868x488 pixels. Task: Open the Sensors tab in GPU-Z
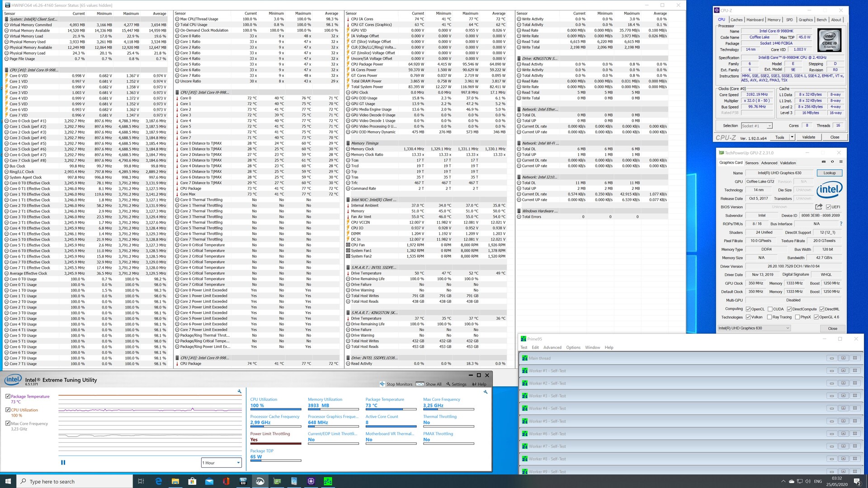click(752, 163)
